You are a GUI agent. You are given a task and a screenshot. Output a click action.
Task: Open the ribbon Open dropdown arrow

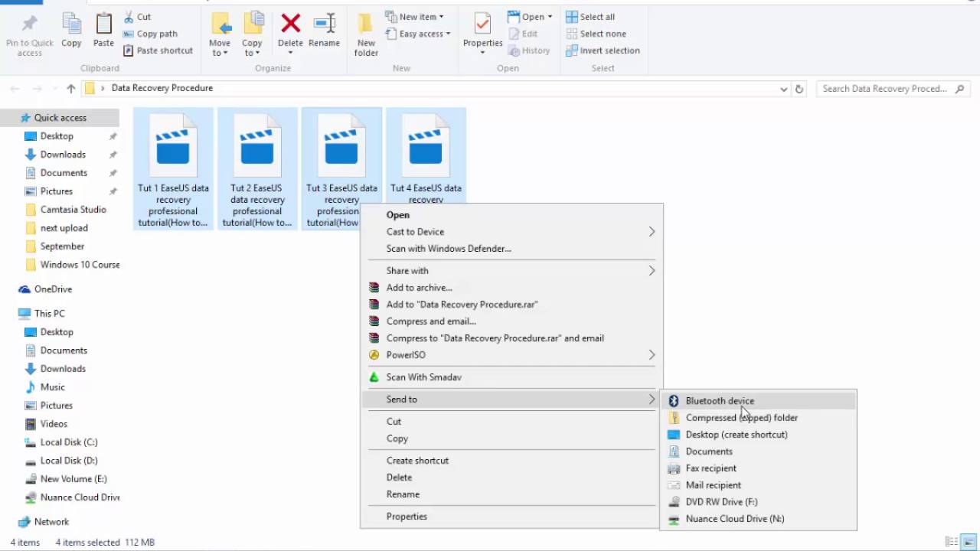(x=550, y=17)
